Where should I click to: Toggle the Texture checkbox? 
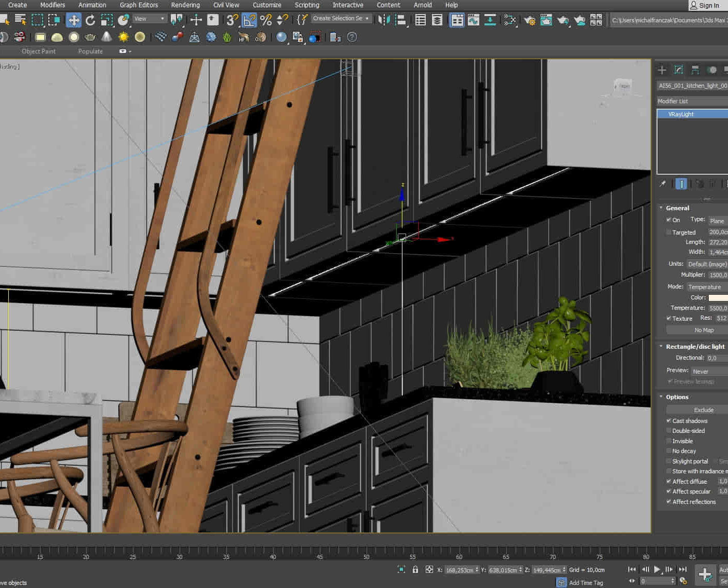(x=669, y=318)
